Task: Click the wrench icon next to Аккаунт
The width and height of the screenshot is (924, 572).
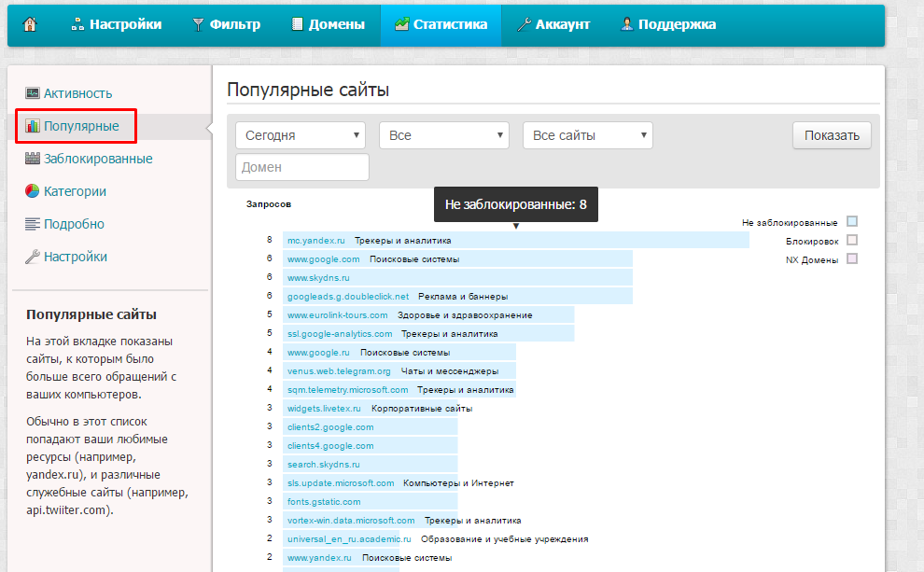Action: [x=524, y=24]
